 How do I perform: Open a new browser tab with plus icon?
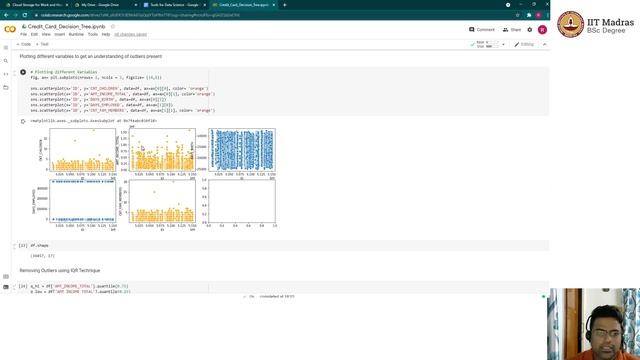284,5
